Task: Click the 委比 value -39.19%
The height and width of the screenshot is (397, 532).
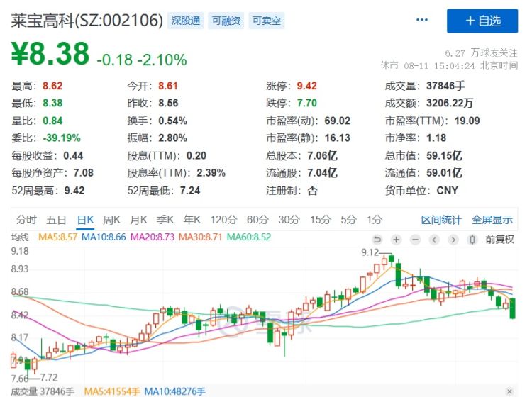Action: tap(62, 138)
